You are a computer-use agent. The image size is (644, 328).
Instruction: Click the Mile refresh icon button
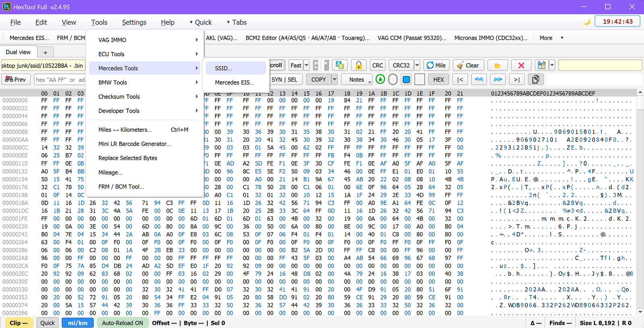[436, 65]
